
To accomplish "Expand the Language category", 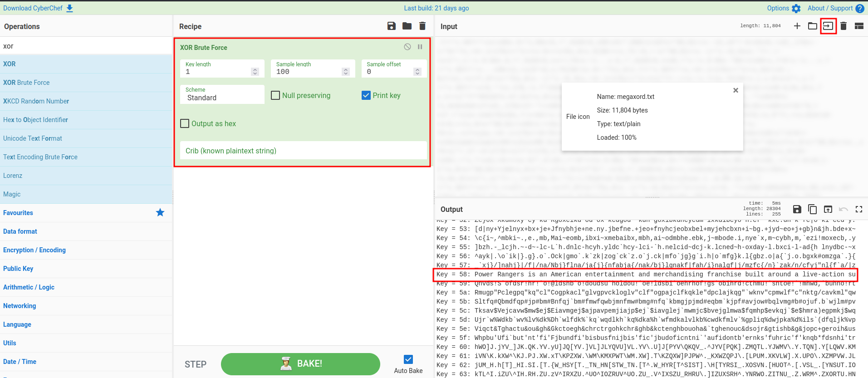I will (86, 324).
